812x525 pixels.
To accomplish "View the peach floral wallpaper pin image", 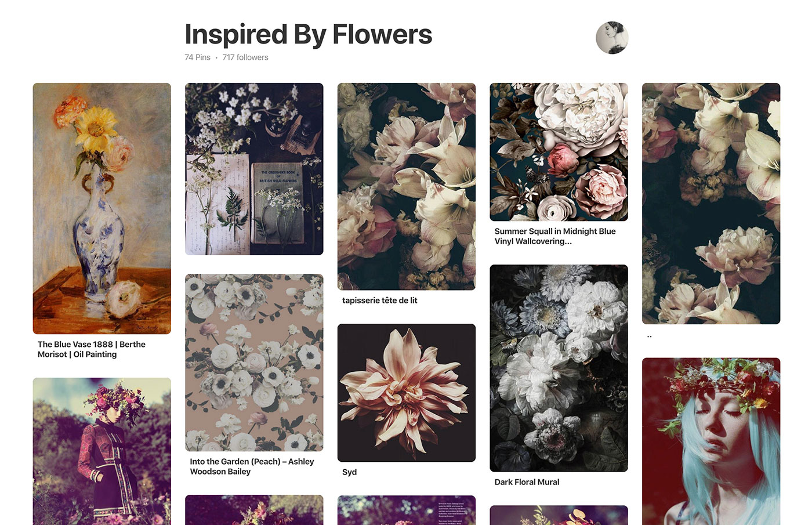I will coord(254,363).
